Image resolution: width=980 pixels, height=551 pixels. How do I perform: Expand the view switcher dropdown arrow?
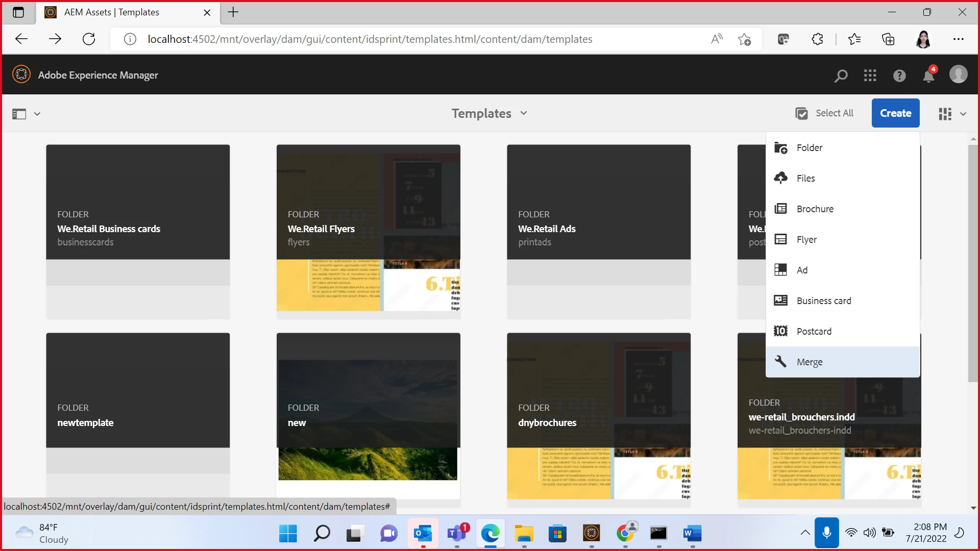pyautogui.click(x=963, y=114)
